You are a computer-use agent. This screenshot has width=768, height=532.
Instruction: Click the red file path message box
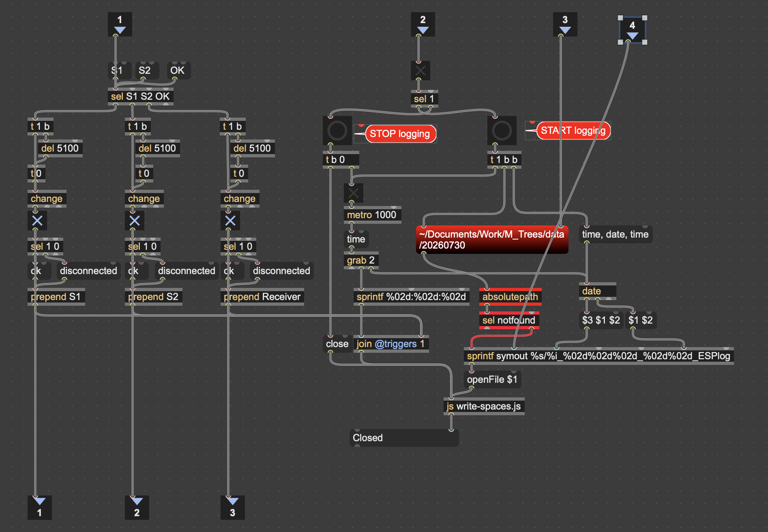pos(492,240)
